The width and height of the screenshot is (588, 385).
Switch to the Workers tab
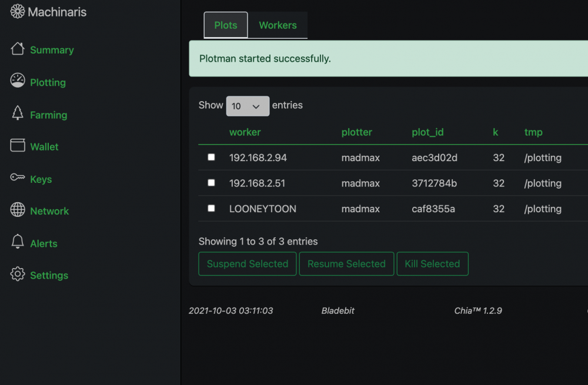point(278,25)
